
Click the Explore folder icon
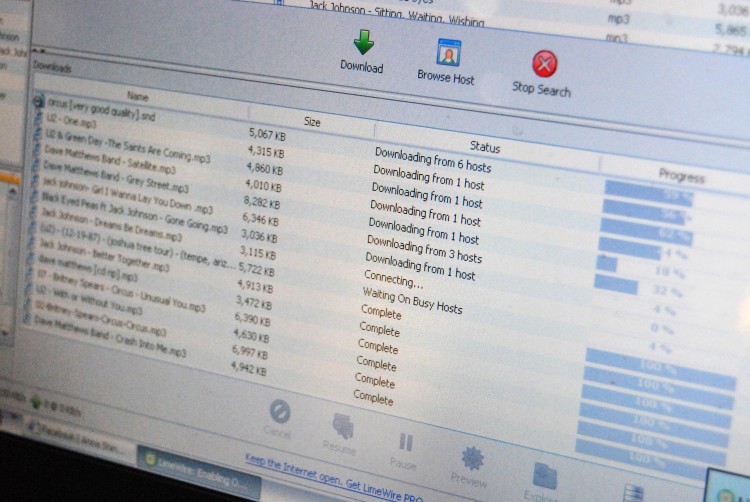point(544,476)
